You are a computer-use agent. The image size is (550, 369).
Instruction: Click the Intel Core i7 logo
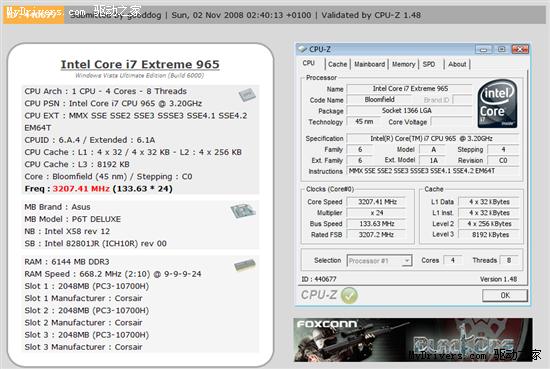(497, 104)
